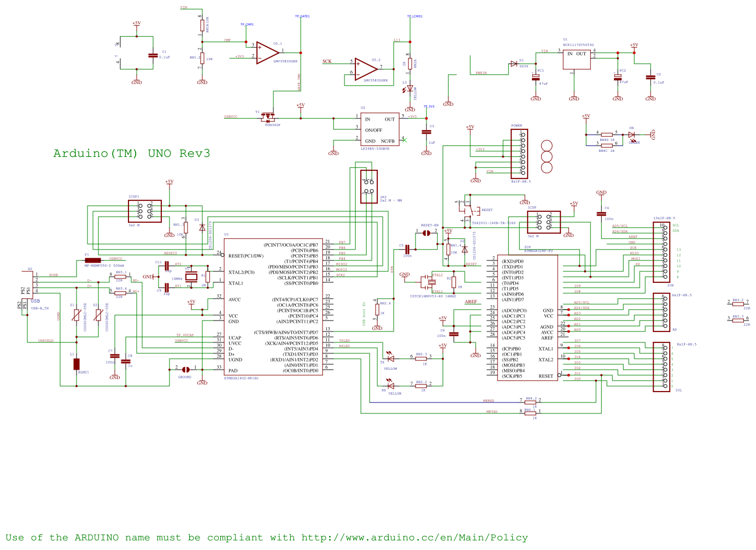Click the M8RXD net label
756x550 pixels.
(489, 401)
